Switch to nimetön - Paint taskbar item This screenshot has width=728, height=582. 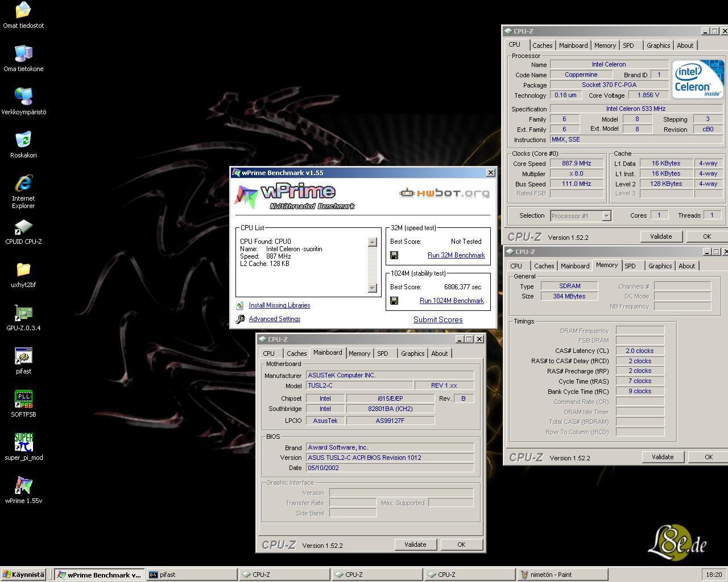pos(563,575)
